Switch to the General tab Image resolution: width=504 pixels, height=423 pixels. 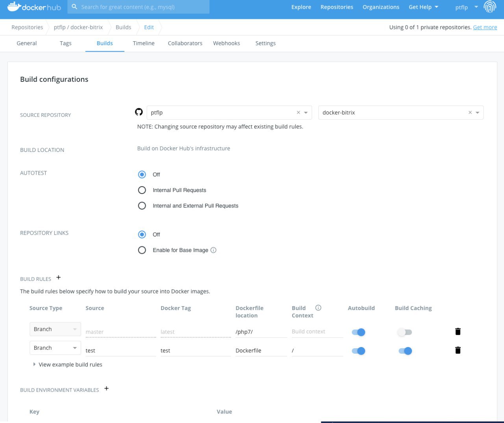(x=27, y=43)
